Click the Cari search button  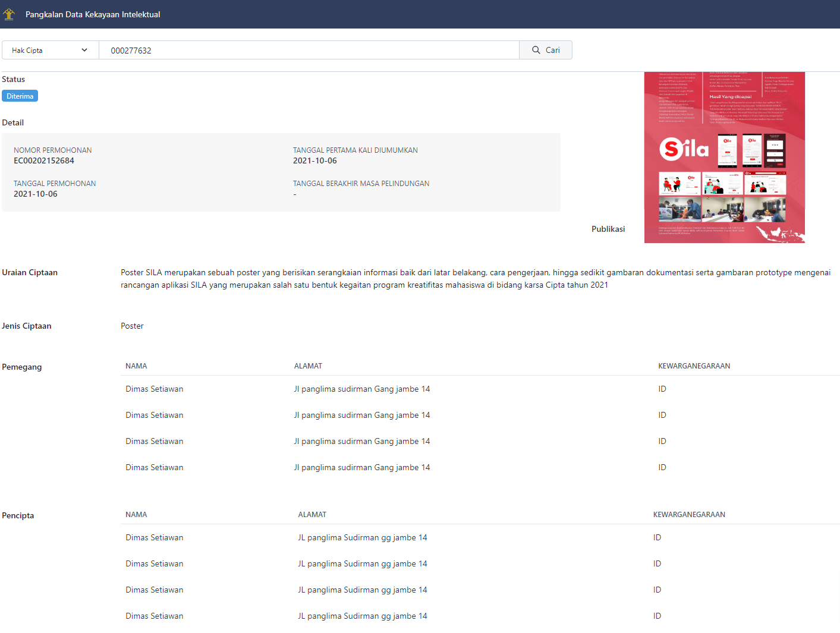point(546,50)
